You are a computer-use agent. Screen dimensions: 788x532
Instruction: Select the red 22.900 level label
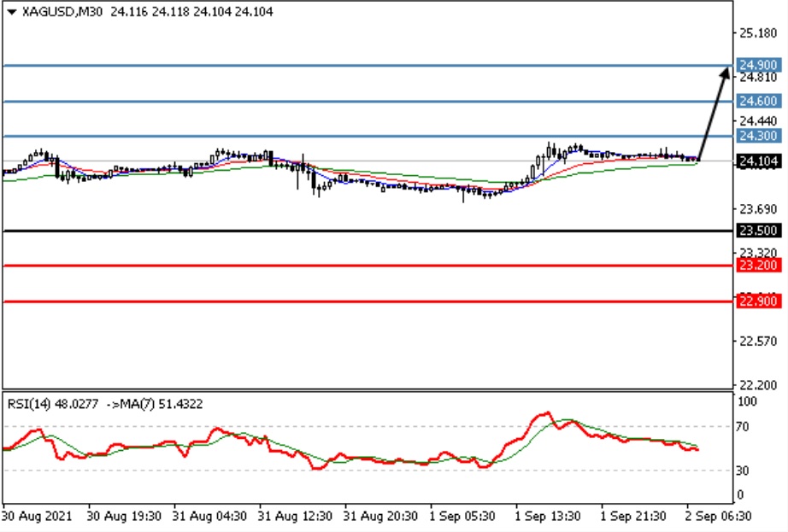coord(759,301)
